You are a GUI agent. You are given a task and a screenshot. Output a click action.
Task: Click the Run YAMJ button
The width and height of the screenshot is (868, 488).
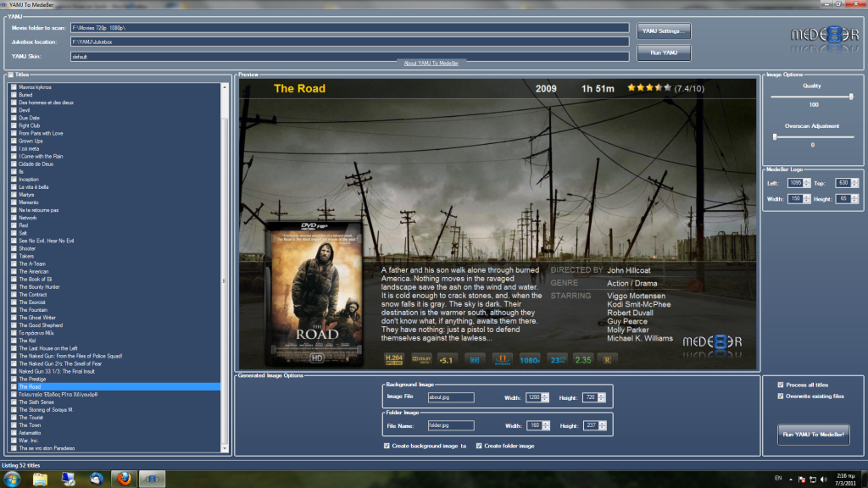(664, 53)
